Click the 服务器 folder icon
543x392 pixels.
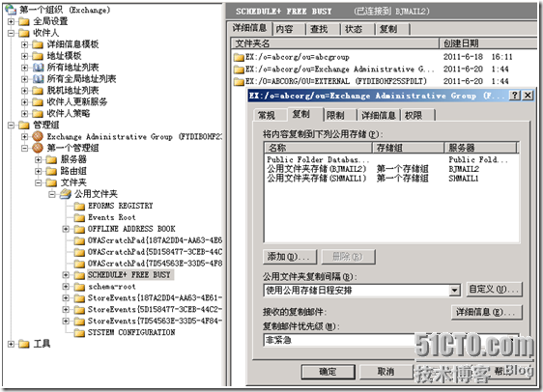pos(51,159)
